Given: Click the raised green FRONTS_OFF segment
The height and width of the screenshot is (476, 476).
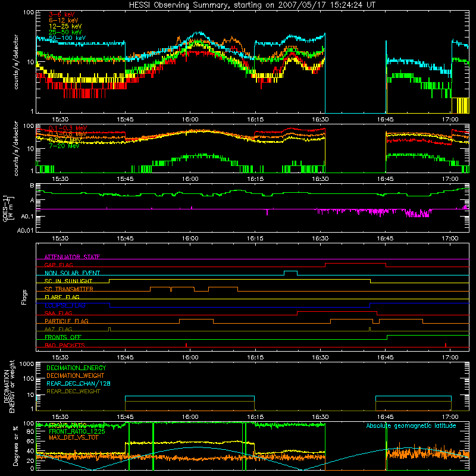Looking at the screenshot, I should click(428, 336).
